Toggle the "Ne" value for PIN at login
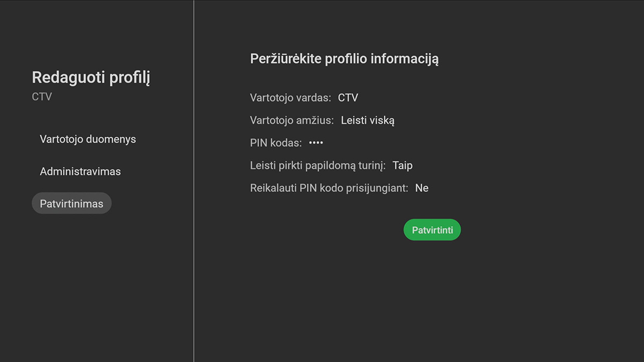 [x=422, y=188]
